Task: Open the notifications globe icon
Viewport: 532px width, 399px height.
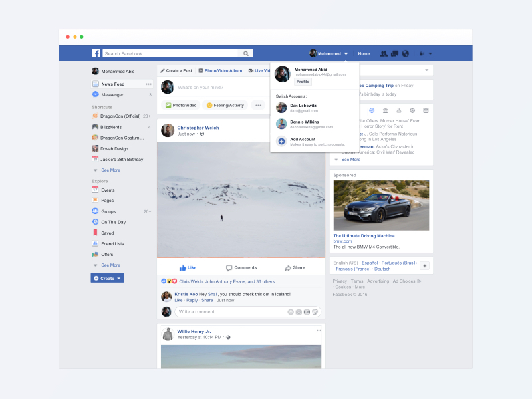Action: pos(406,53)
